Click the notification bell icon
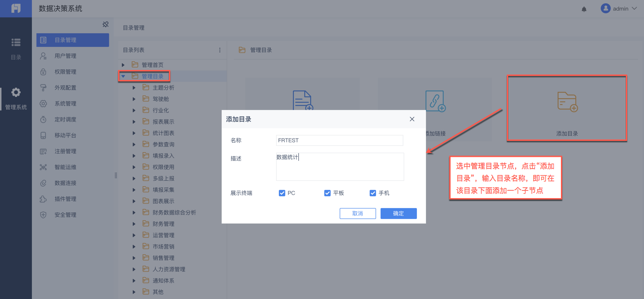 coord(584,9)
